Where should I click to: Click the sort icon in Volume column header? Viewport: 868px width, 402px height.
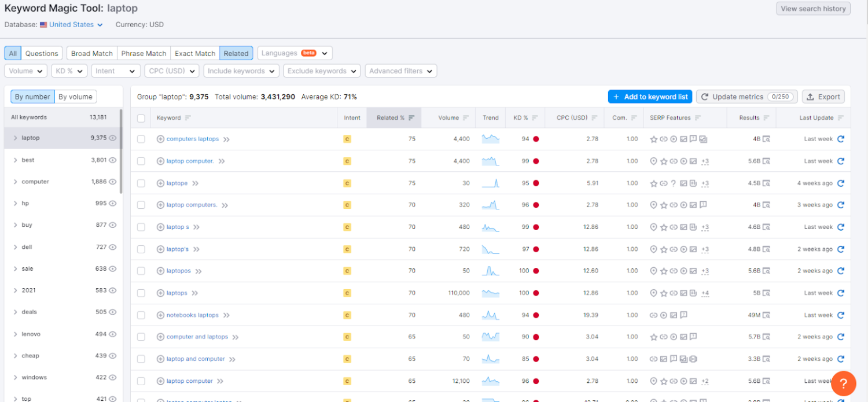point(466,118)
